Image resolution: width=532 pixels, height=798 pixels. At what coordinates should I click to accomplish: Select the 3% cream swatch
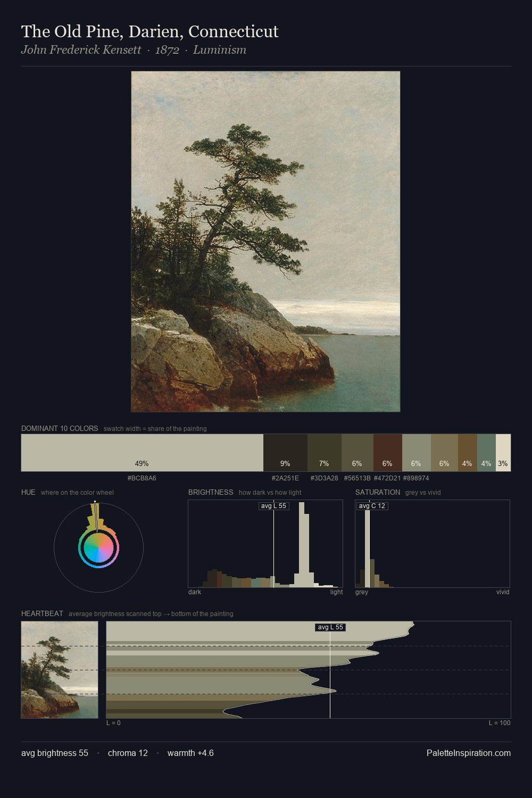[503, 453]
